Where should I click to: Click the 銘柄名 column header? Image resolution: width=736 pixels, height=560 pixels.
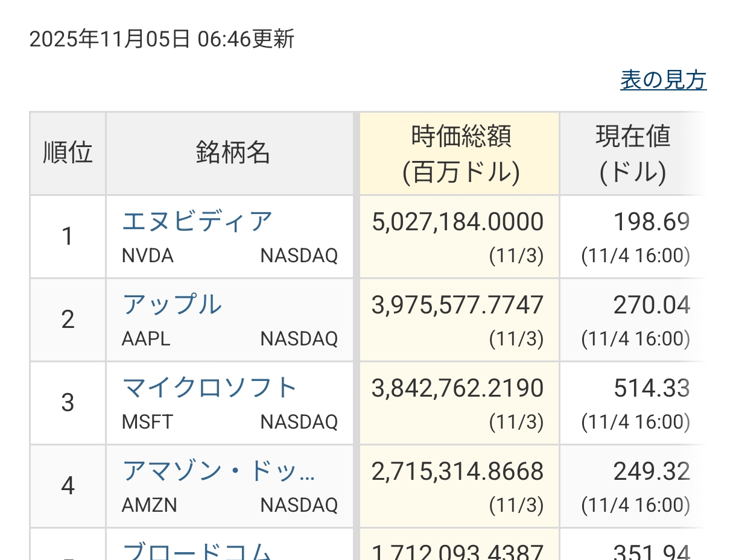click(x=232, y=153)
